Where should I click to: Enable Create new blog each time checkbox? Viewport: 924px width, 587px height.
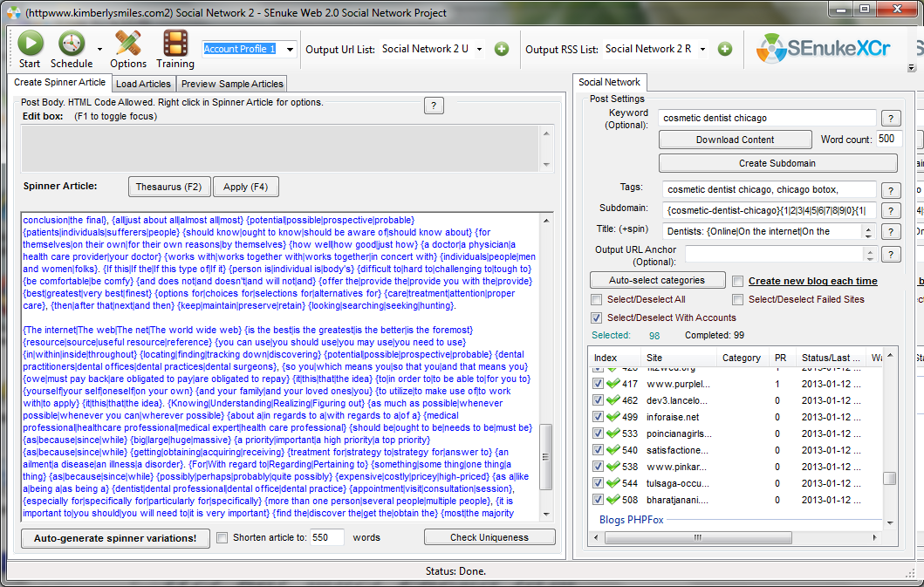pos(737,281)
